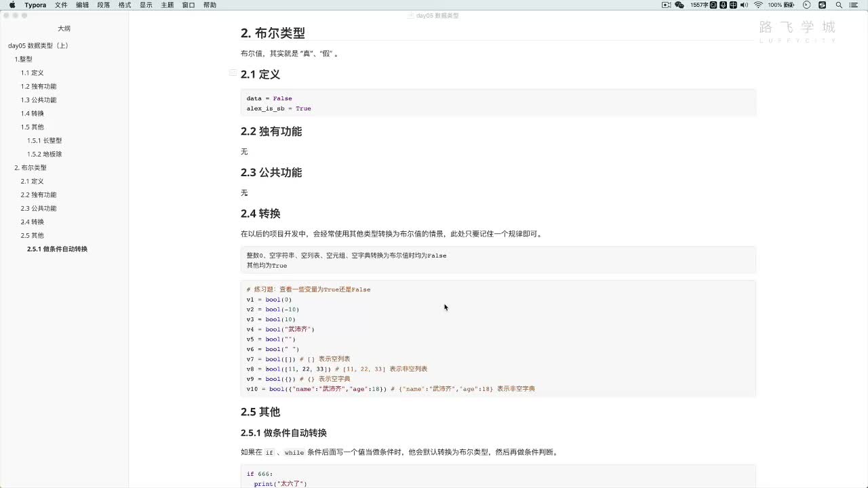Click the code line if 666:
This screenshot has height=488, width=868.
260,474
